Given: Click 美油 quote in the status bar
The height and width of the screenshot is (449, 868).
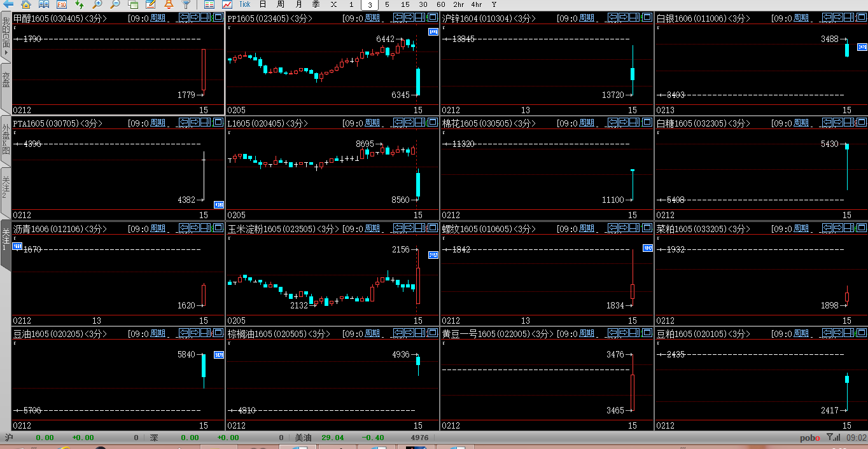Looking at the screenshot, I should click(x=304, y=438).
